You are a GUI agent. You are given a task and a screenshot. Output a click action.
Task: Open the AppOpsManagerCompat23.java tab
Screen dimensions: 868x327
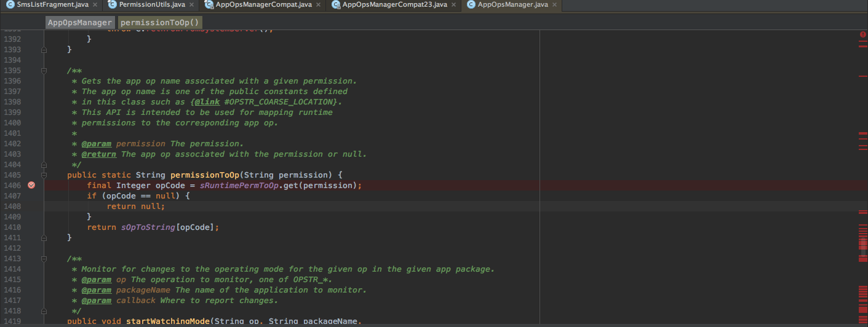click(394, 4)
